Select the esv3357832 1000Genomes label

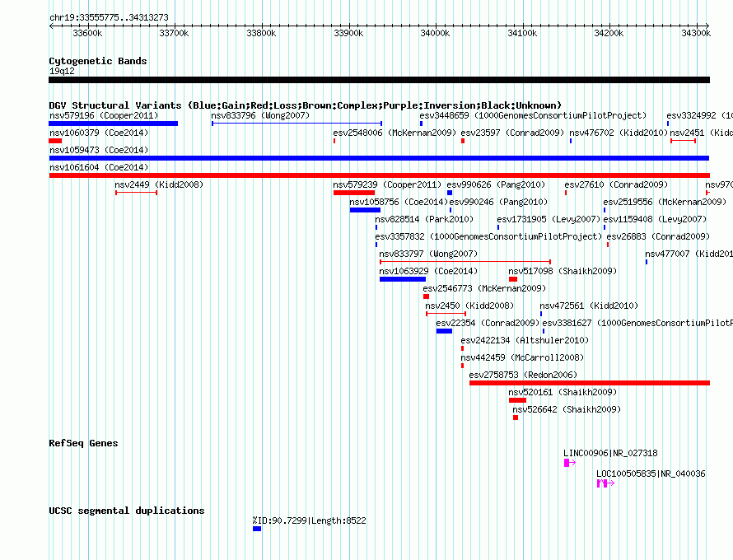click(488, 236)
